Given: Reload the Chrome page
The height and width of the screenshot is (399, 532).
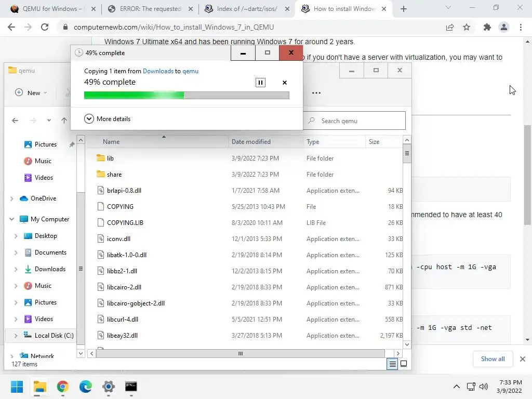Looking at the screenshot, I should pos(45,27).
